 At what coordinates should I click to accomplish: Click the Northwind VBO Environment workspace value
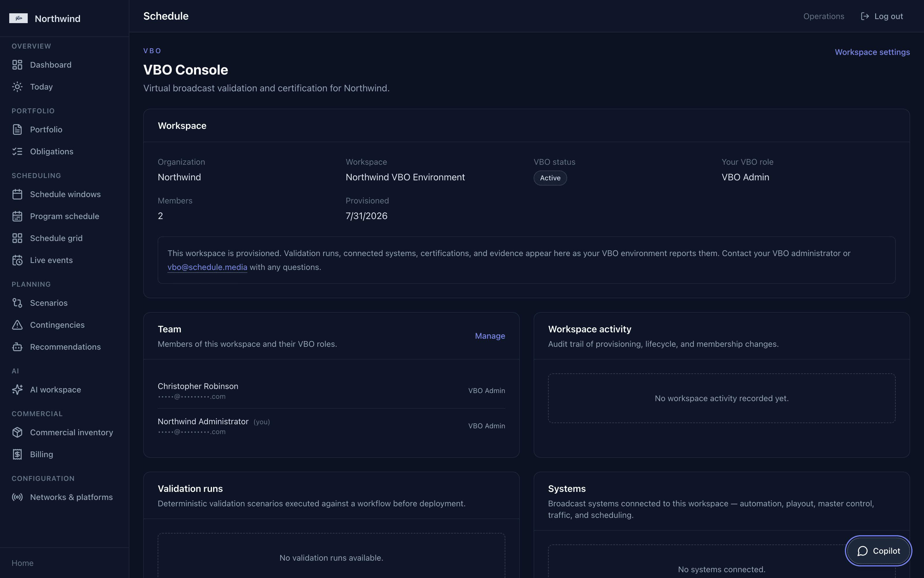point(405,177)
